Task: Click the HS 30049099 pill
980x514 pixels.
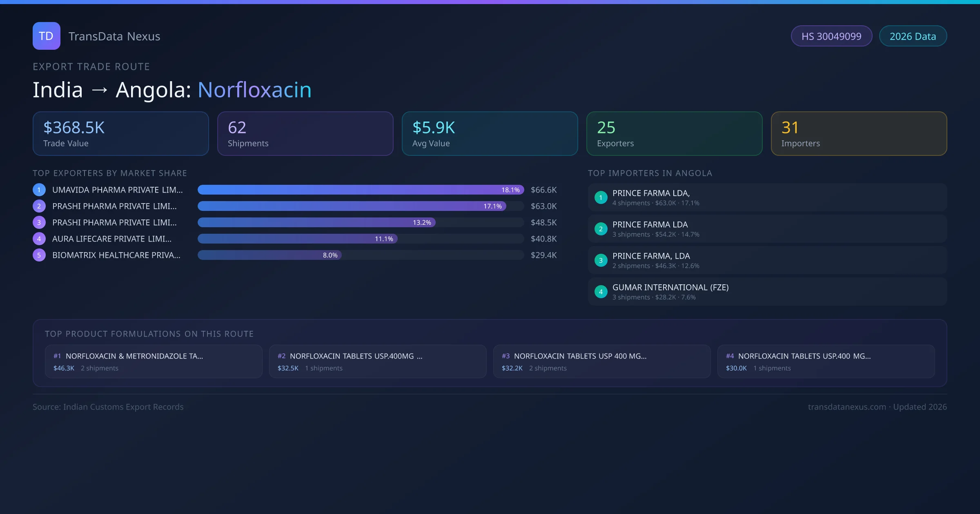Action: (x=831, y=36)
